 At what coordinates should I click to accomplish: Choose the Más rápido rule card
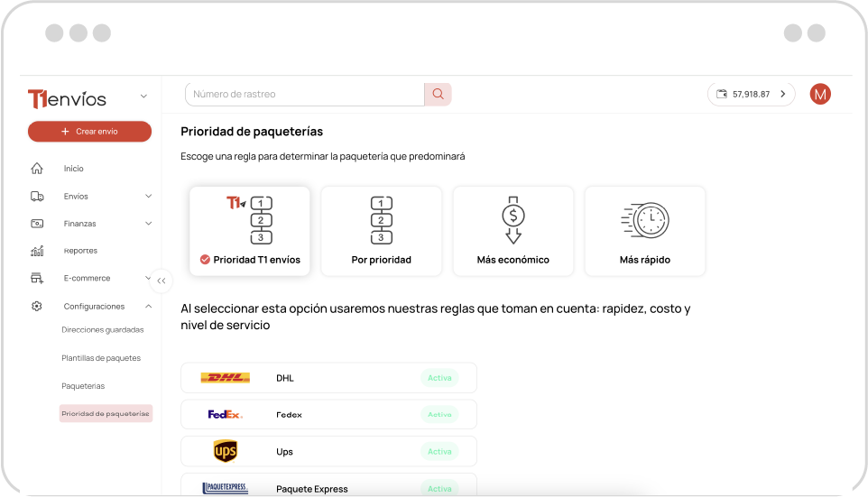[x=645, y=231]
